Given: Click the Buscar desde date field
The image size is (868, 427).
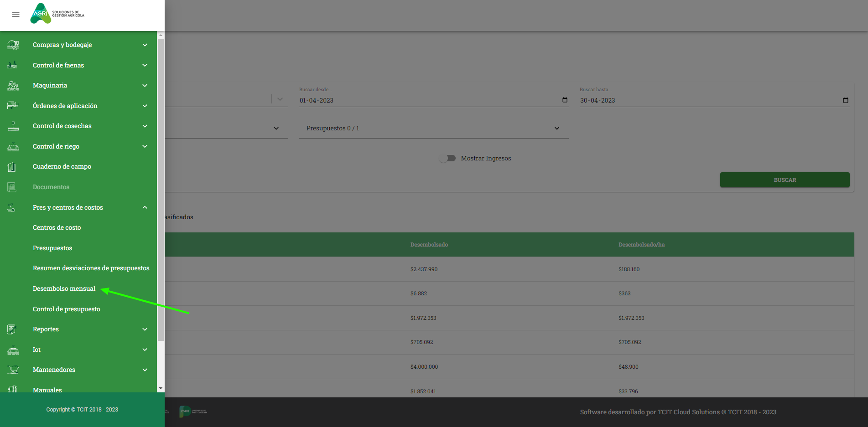Looking at the screenshot, I should coord(434,100).
